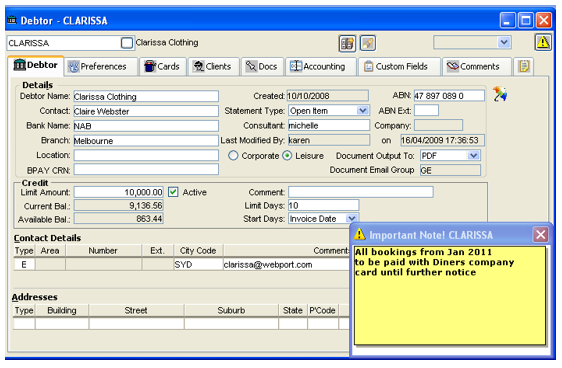Click the empty BPAY CRN field

pos(146,169)
